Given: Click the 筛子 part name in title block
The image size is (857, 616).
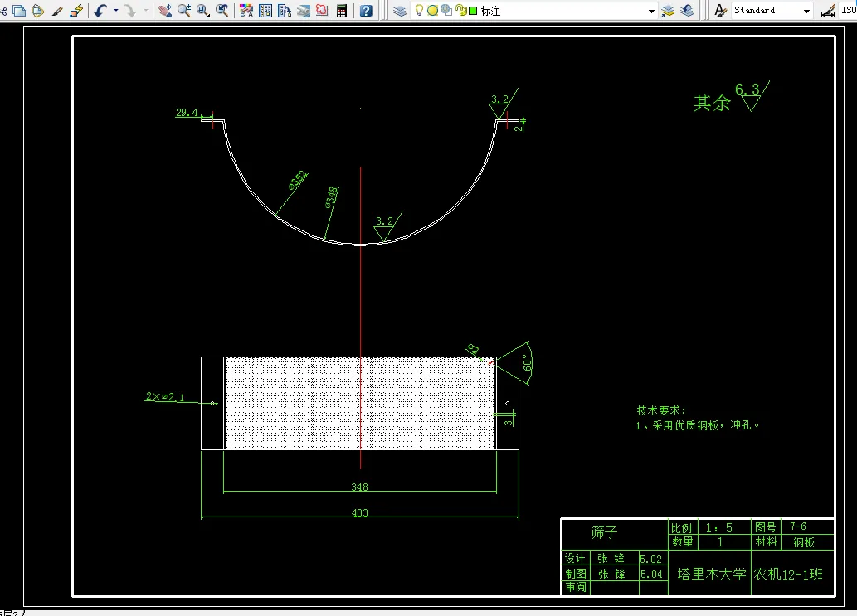Looking at the screenshot, I should (x=604, y=532).
